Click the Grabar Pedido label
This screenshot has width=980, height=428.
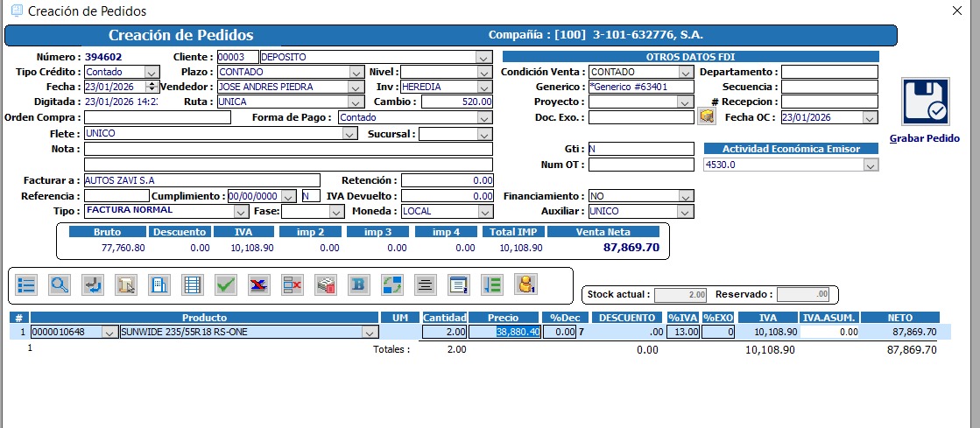tap(924, 138)
